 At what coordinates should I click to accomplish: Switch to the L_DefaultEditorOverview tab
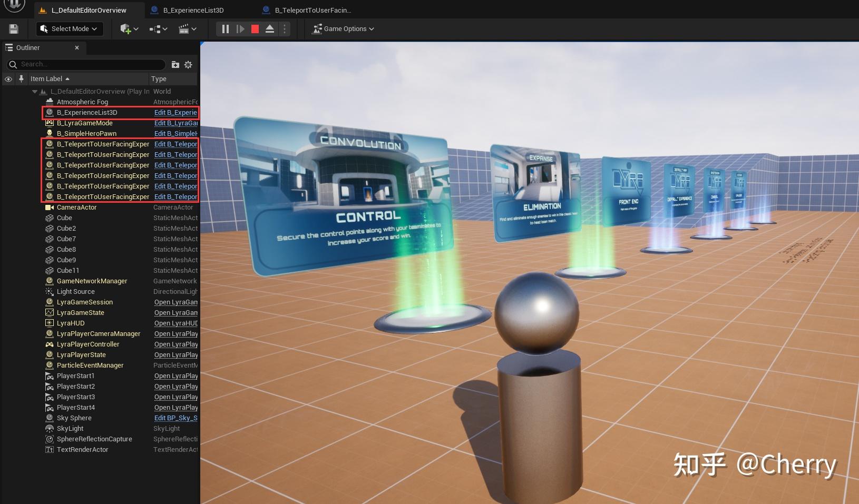pyautogui.click(x=89, y=10)
